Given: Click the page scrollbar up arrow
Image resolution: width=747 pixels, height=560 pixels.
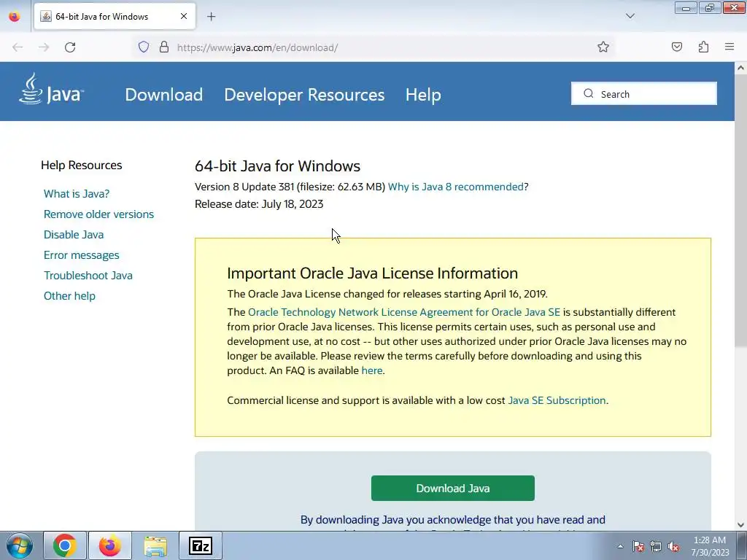Looking at the screenshot, I should click(740, 68).
